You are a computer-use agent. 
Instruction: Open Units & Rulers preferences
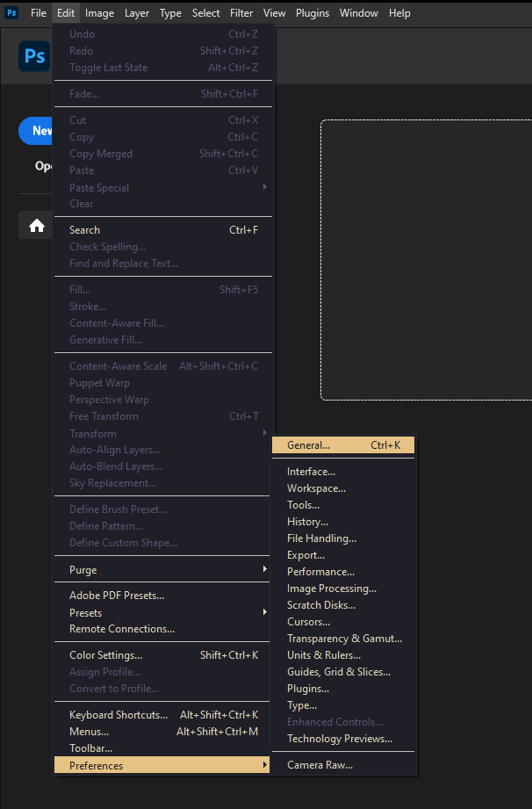tap(343, 655)
